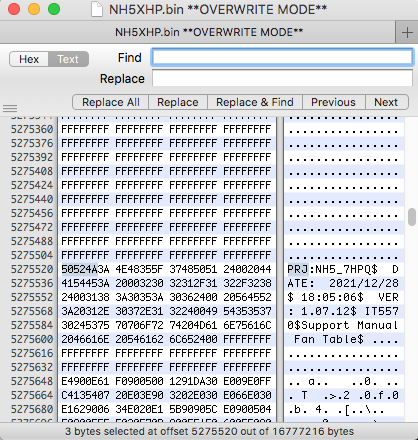418x440 pixels.
Task: Click the Find label
Action: click(130, 58)
